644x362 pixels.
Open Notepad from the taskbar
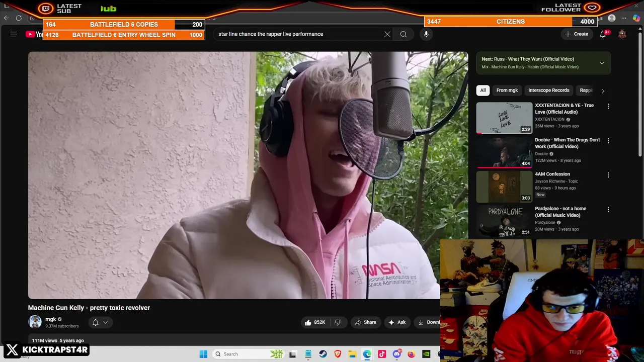(x=308, y=354)
